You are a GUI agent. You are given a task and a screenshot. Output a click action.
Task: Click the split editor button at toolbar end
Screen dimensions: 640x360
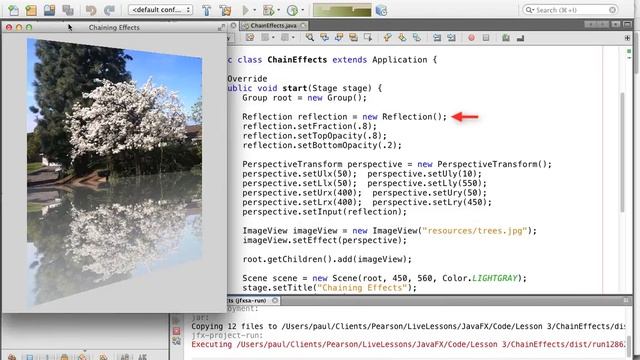click(627, 38)
